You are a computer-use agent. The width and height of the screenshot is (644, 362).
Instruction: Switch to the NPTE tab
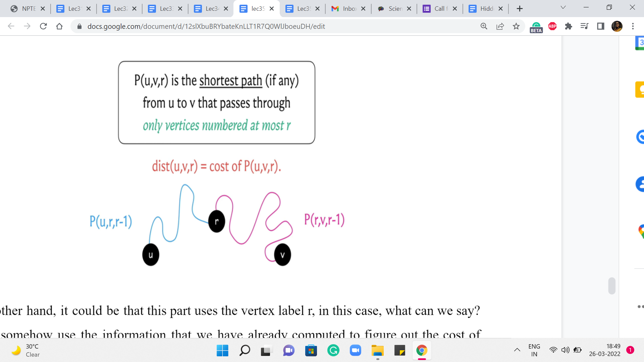click(x=28, y=9)
